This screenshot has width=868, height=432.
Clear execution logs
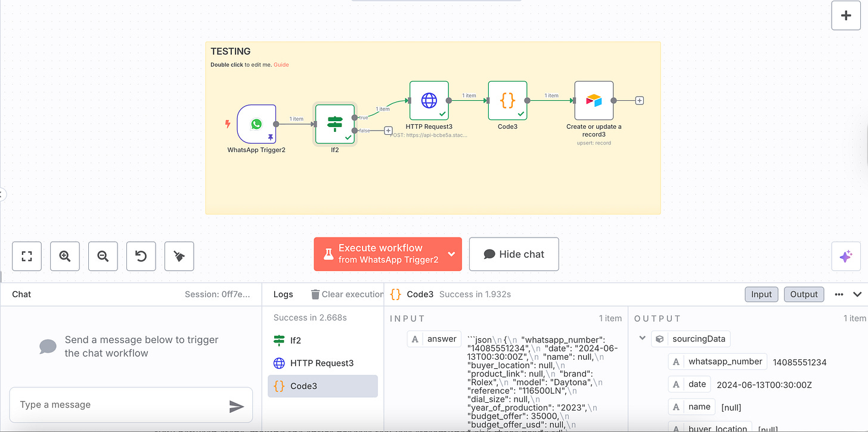pos(347,294)
